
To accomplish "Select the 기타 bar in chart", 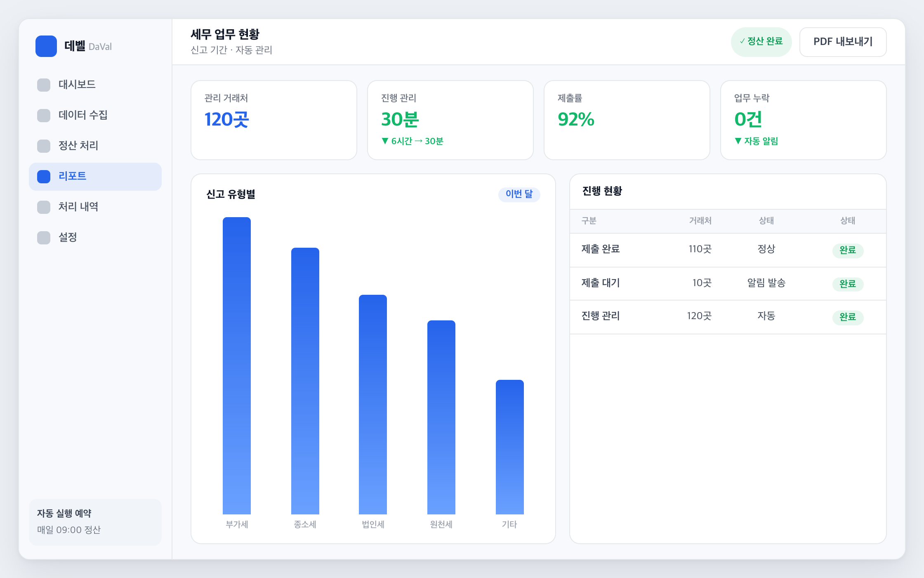I will [x=510, y=447].
